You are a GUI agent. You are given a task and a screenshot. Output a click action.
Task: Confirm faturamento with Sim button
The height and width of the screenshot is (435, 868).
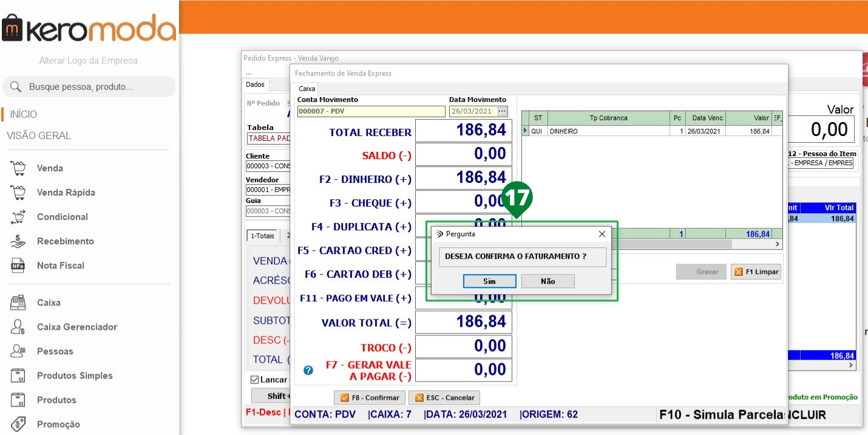click(x=489, y=281)
